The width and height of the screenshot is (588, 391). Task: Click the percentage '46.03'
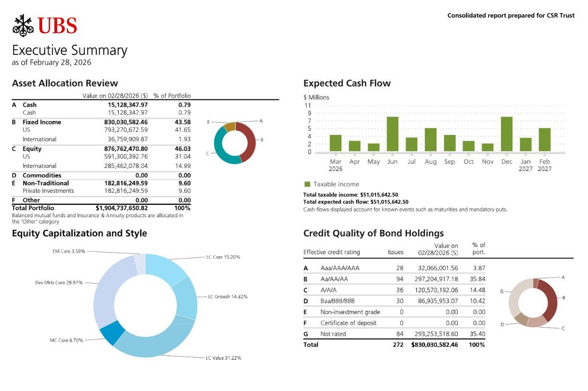(184, 148)
